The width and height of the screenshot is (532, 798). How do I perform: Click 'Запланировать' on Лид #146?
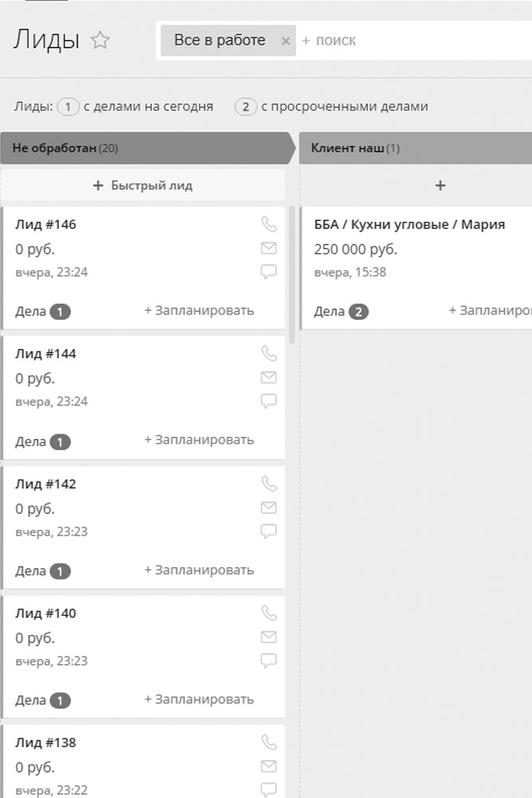click(199, 310)
